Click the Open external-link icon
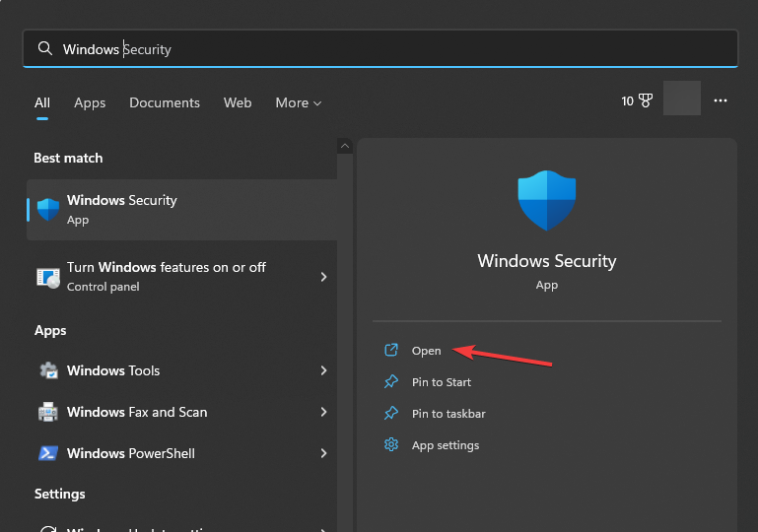The height and width of the screenshot is (532, 758). (391, 350)
